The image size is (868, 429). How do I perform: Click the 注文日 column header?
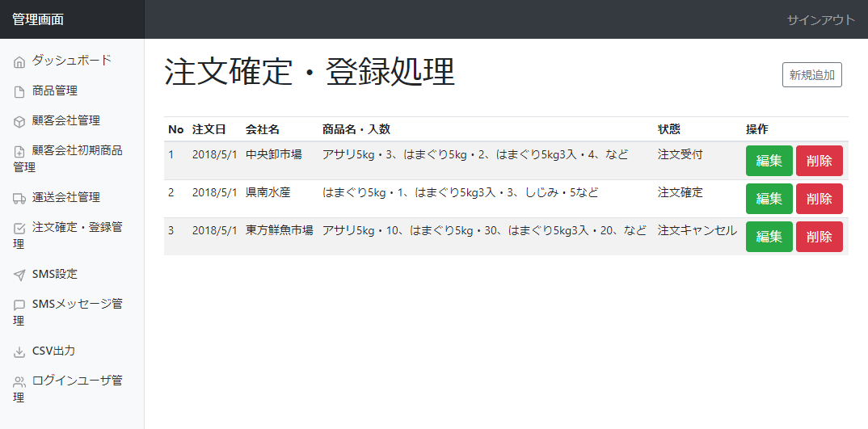point(209,129)
